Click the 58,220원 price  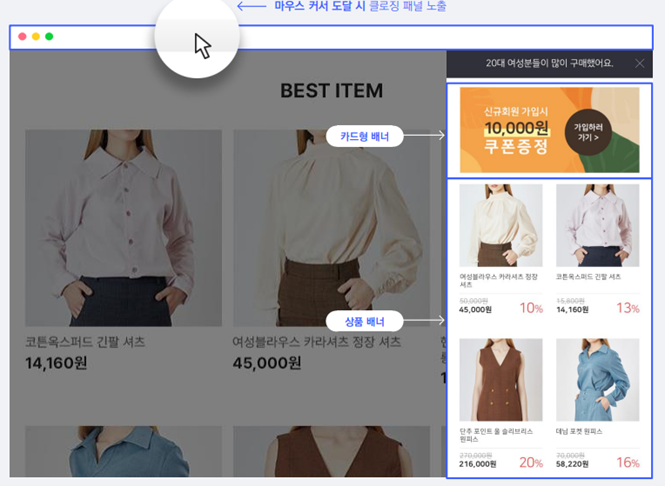[572, 464]
